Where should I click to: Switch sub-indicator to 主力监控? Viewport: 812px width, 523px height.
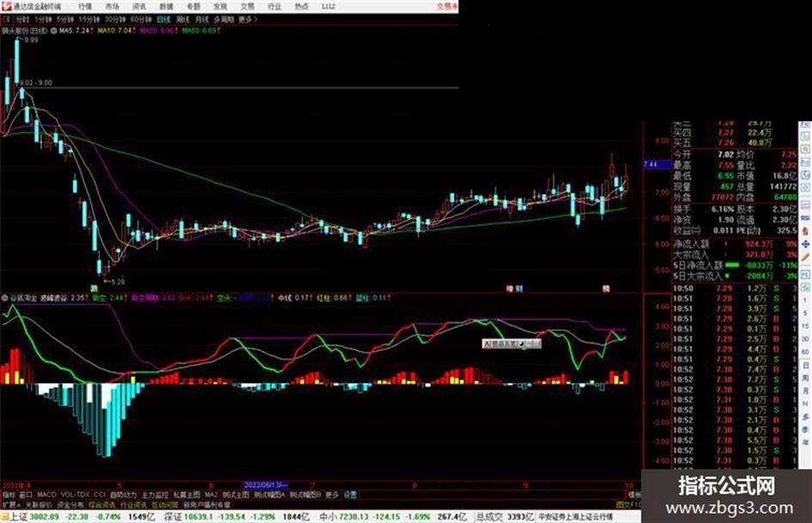click(x=156, y=495)
